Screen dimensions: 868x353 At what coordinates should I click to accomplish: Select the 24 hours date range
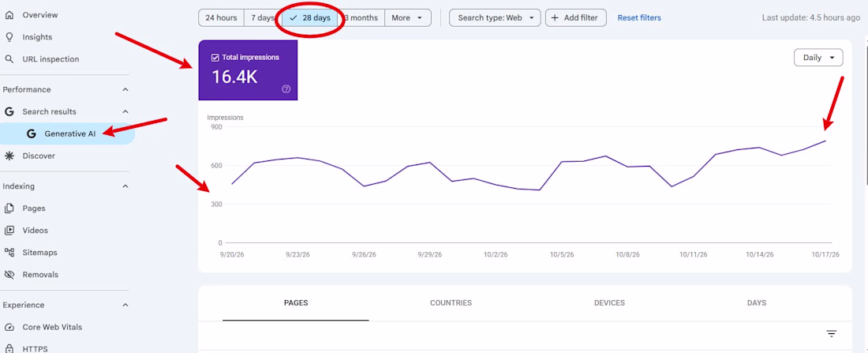222,17
